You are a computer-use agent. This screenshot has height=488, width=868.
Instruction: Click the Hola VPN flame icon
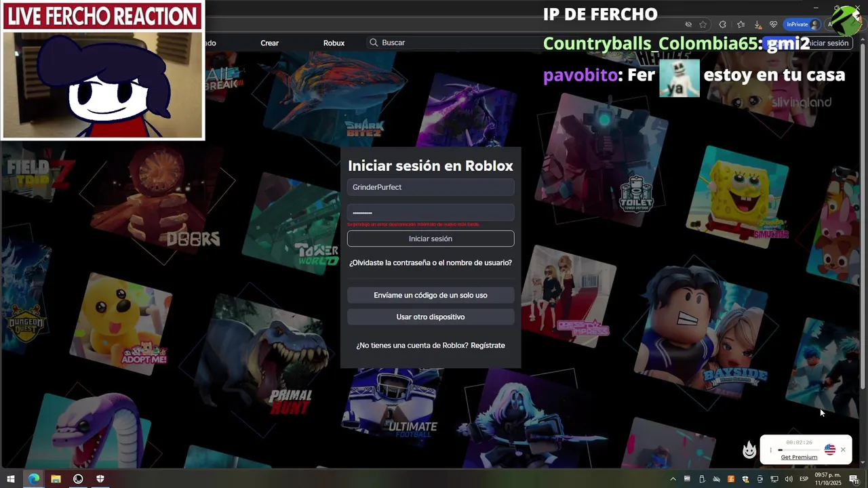[x=749, y=449]
